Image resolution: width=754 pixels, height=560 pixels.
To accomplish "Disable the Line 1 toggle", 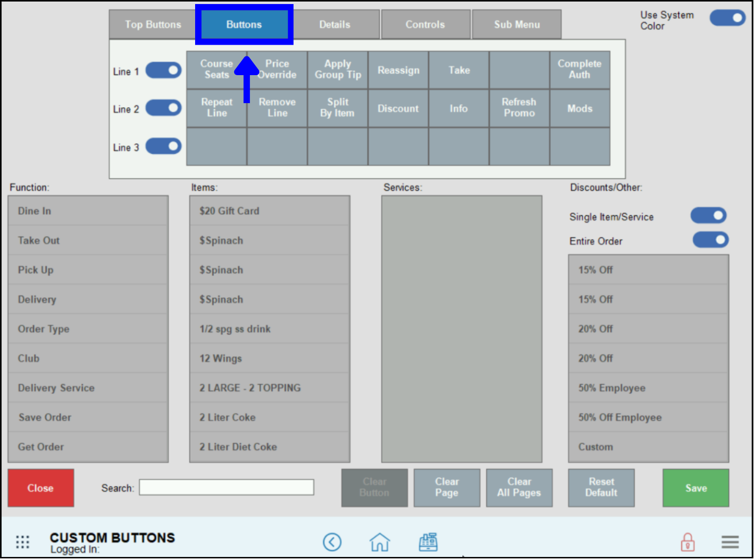I will (x=164, y=71).
